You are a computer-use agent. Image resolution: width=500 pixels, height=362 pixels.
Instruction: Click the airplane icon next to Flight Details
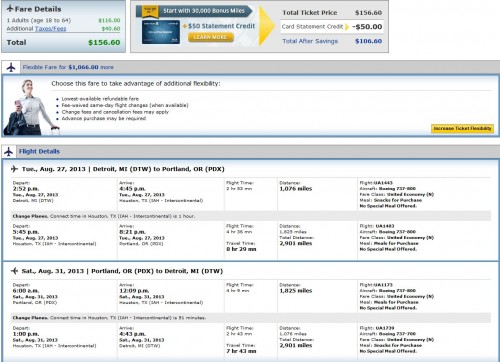coord(9,152)
